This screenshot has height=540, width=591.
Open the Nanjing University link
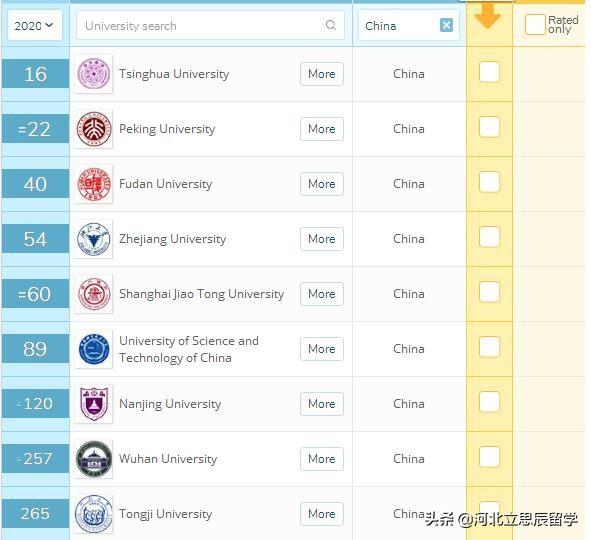(170, 404)
